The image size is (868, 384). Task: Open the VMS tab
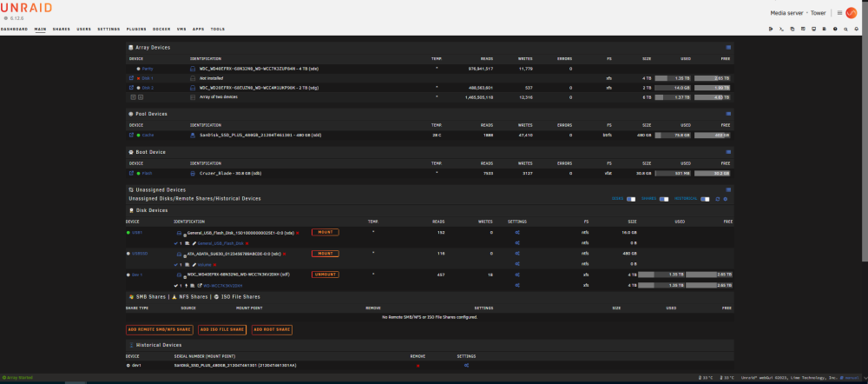pos(181,29)
